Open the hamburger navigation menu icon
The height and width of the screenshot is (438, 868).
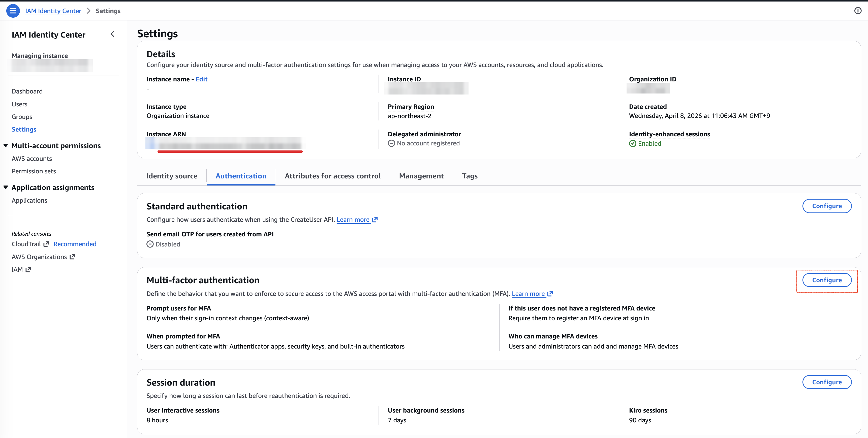13,11
